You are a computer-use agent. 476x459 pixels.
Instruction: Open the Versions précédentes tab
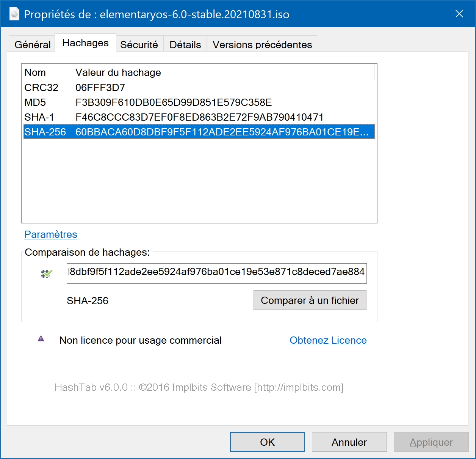[x=262, y=44]
